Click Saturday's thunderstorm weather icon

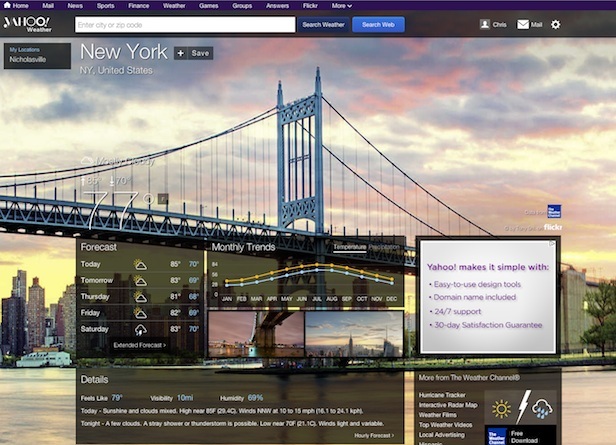click(141, 329)
